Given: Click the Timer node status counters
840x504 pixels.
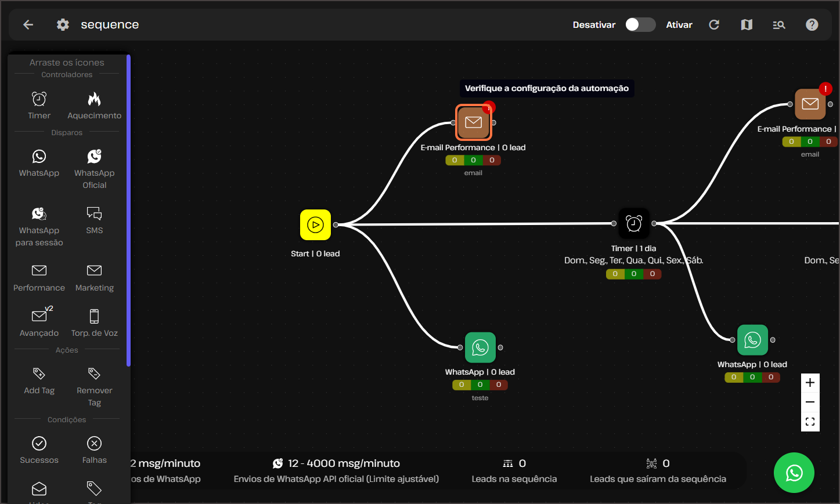Looking at the screenshot, I should [x=634, y=274].
